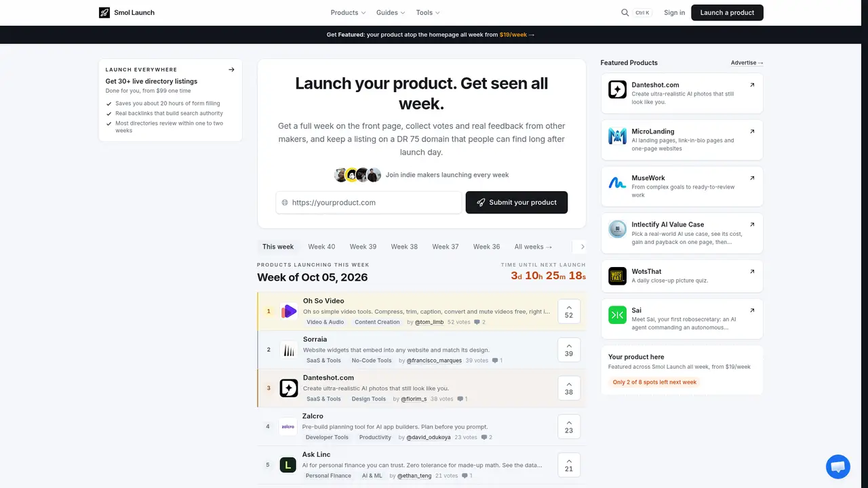The image size is (868, 488).
Task: Open the Week 37 tab
Action: coord(446,247)
